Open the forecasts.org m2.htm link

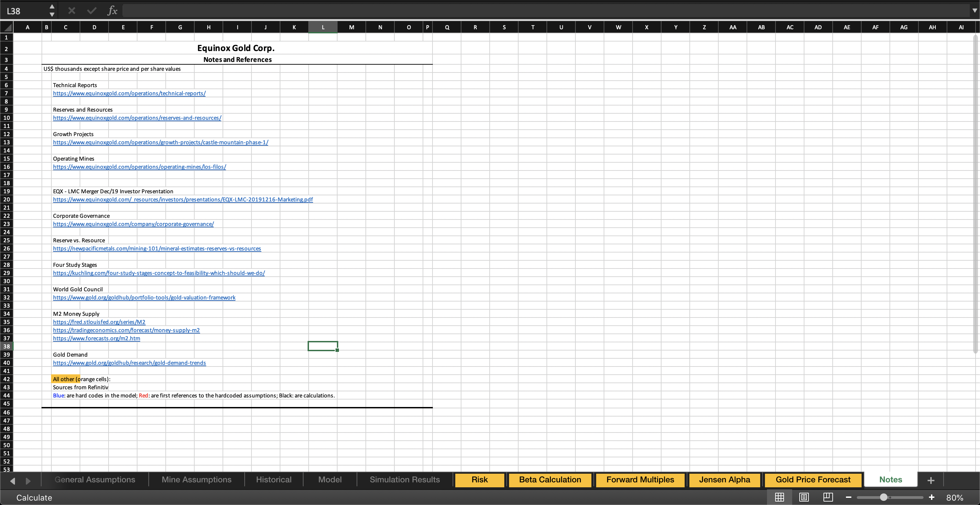(97, 338)
